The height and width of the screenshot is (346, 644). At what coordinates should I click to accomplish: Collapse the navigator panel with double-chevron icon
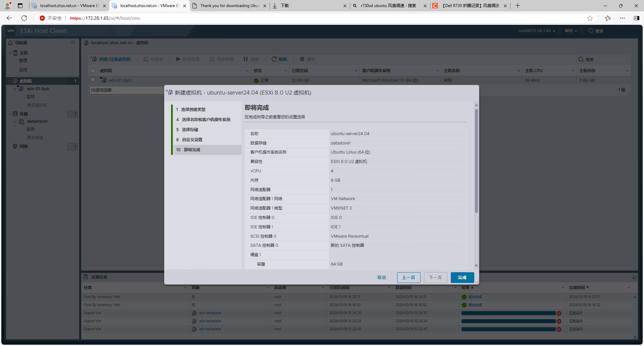tap(73, 43)
